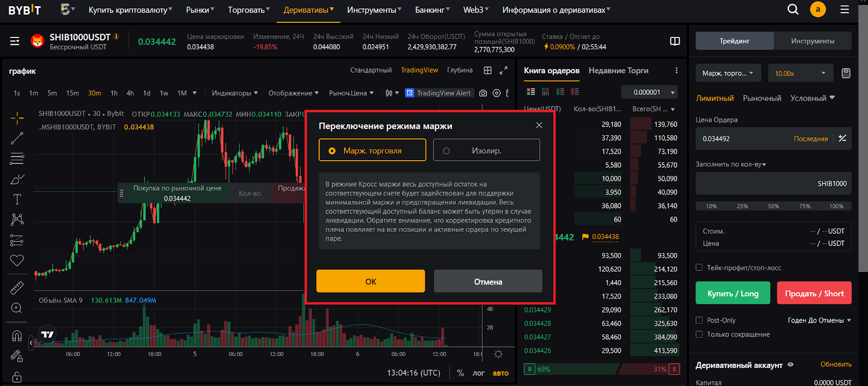Select the crosshair cursor tool
The image size is (868, 386).
click(17, 118)
